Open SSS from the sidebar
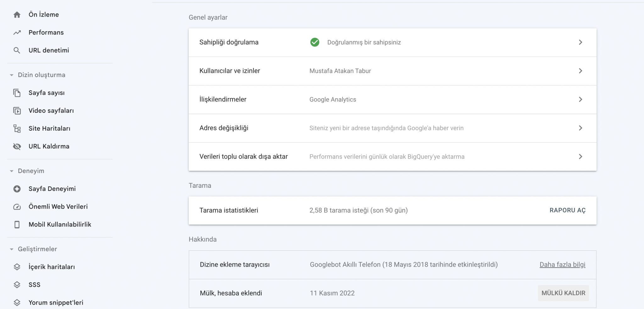 tap(34, 285)
